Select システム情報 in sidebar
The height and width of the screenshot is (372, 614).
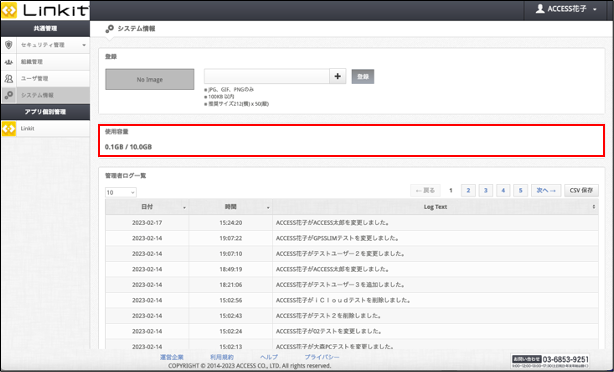pyautogui.click(x=45, y=95)
